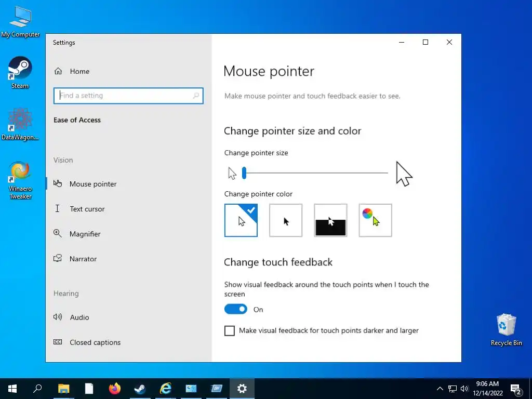This screenshot has width=532, height=399.
Task: Click the Audio speaker icon in sidebar
Action: tap(58, 317)
